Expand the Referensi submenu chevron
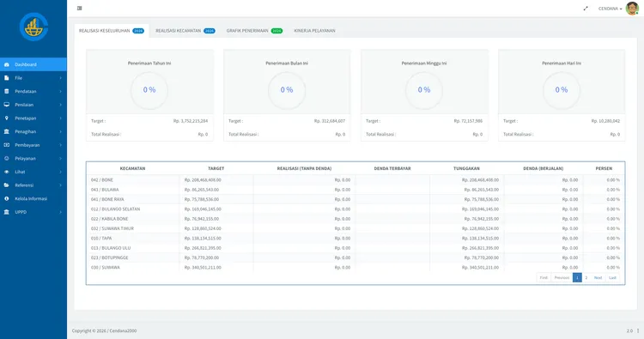 (x=60, y=185)
